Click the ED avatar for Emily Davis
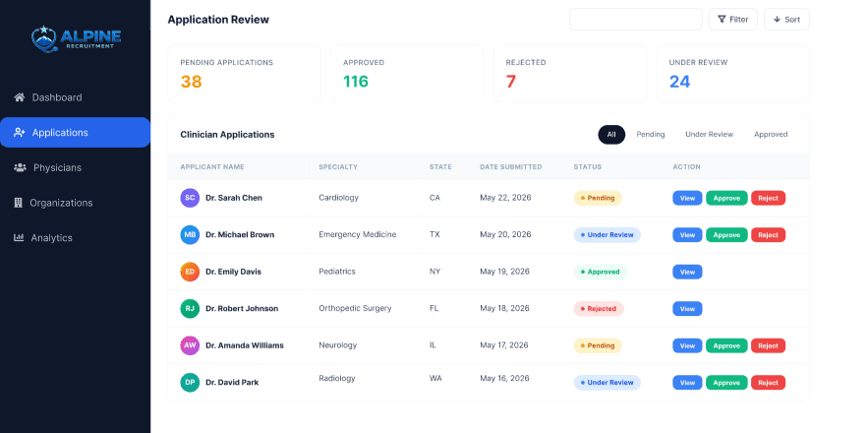The width and height of the screenshot is (868, 433). point(190,272)
